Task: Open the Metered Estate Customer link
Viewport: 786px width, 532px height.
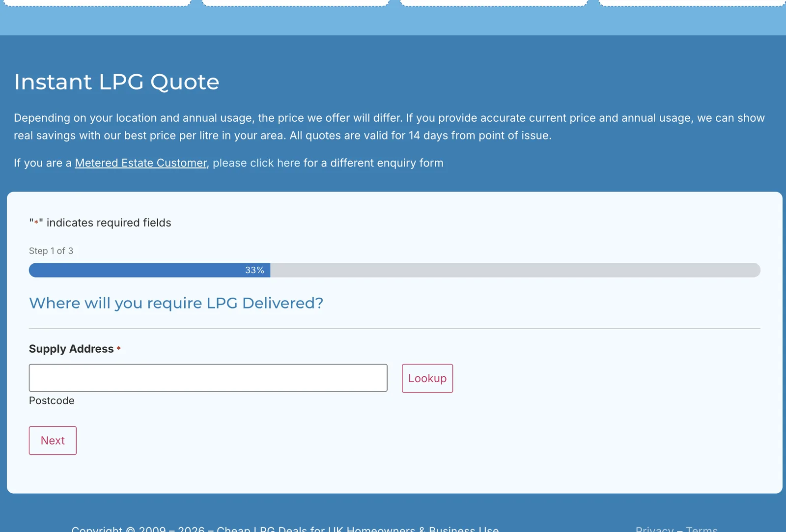Action: 140,163
